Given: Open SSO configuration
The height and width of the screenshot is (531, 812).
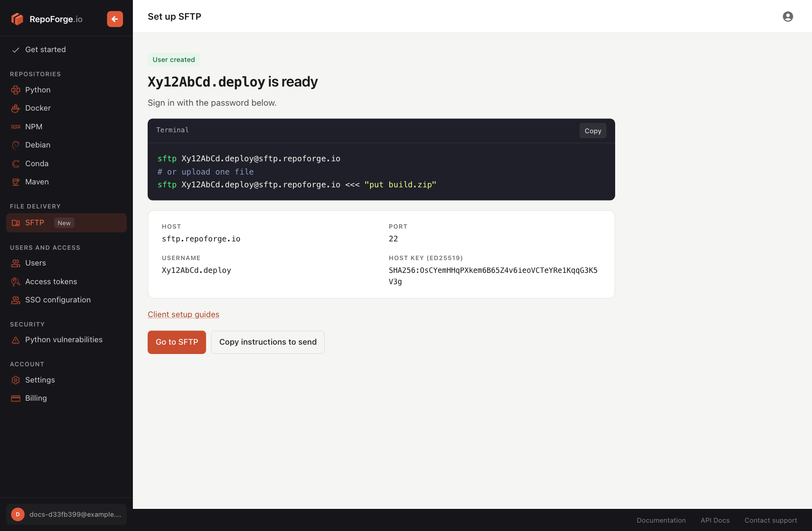Looking at the screenshot, I should tap(66, 300).
